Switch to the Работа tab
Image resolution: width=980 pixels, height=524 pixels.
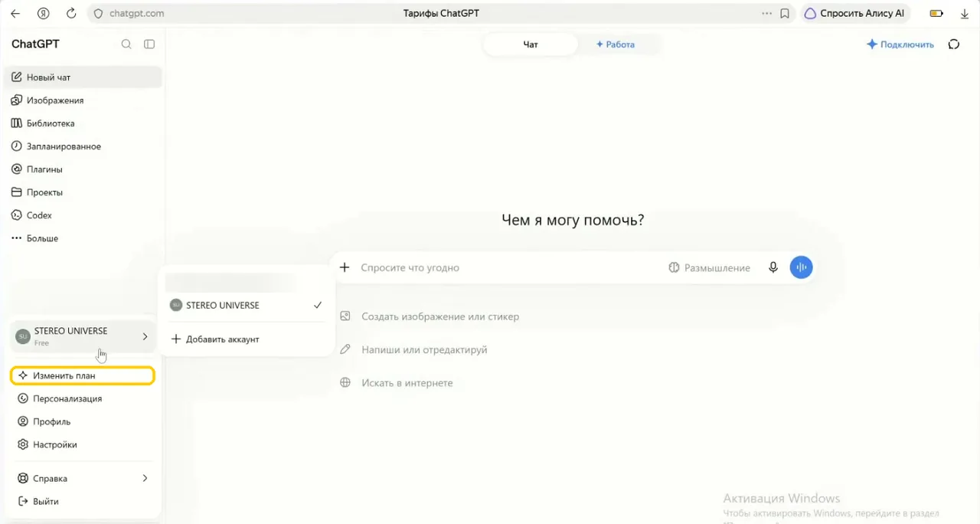click(x=616, y=44)
